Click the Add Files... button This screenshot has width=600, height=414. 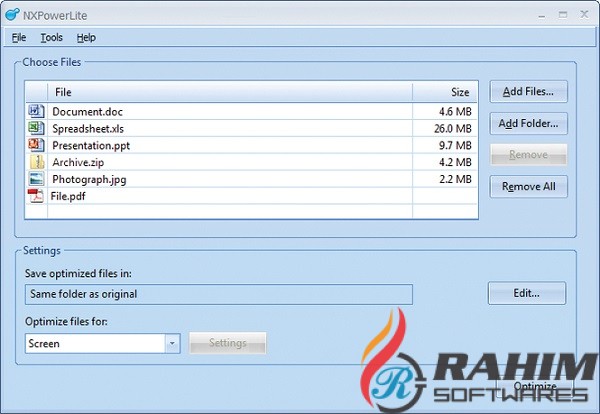tap(528, 91)
